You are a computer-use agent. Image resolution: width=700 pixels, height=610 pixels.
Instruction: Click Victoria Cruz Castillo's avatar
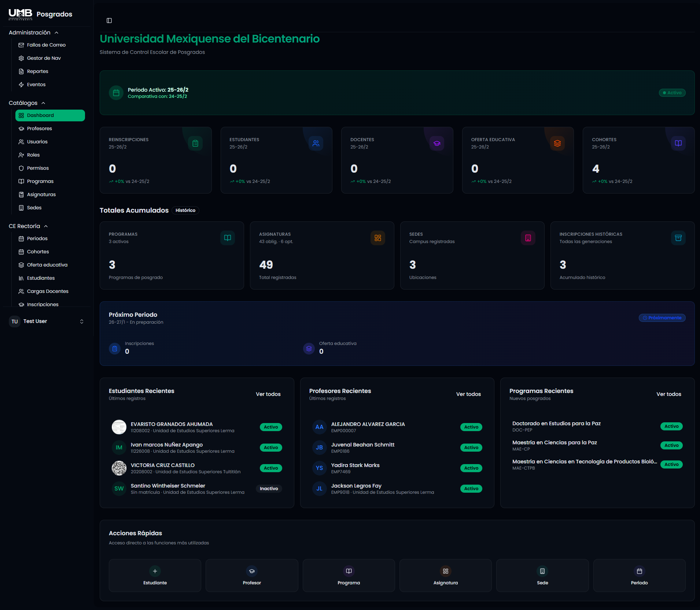point(119,468)
